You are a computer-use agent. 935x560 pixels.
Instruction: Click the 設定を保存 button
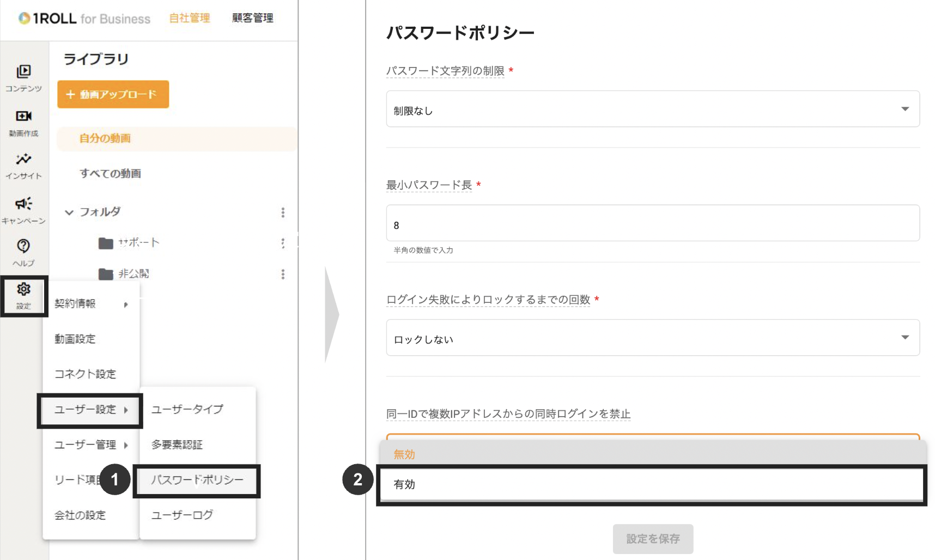pos(652,538)
